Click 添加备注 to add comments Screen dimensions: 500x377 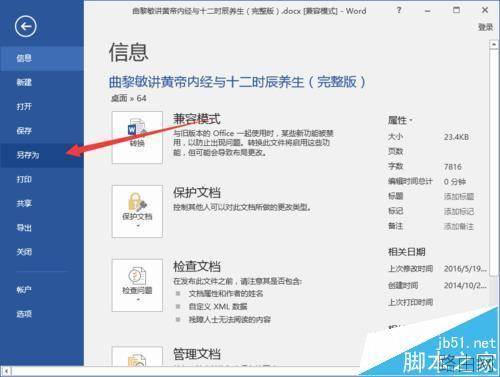[x=459, y=227]
